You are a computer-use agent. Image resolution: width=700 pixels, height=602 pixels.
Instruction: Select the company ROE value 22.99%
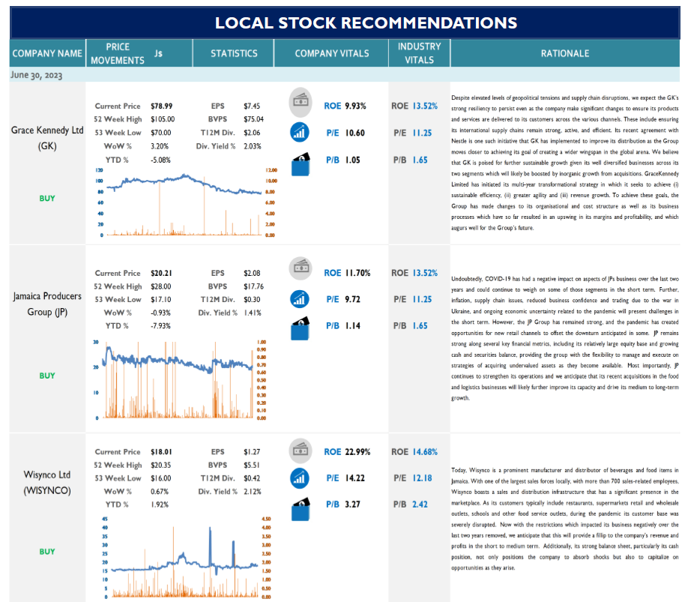tap(357, 452)
